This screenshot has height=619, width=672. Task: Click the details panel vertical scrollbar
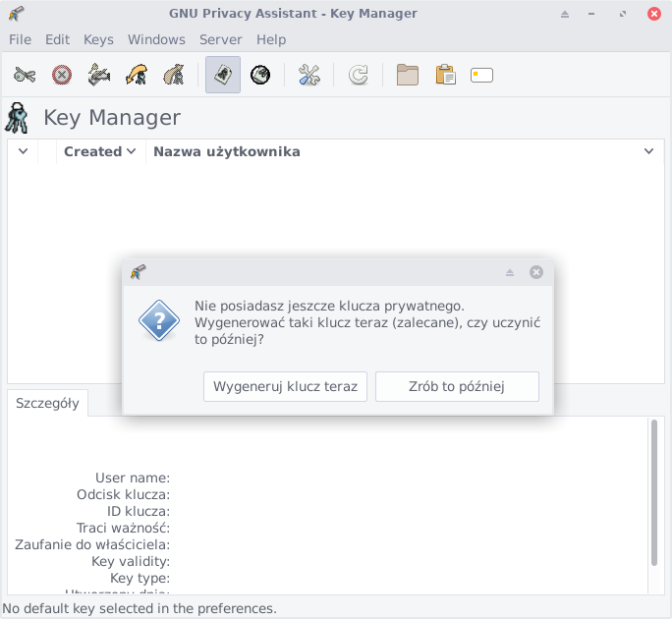(x=654, y=491)
